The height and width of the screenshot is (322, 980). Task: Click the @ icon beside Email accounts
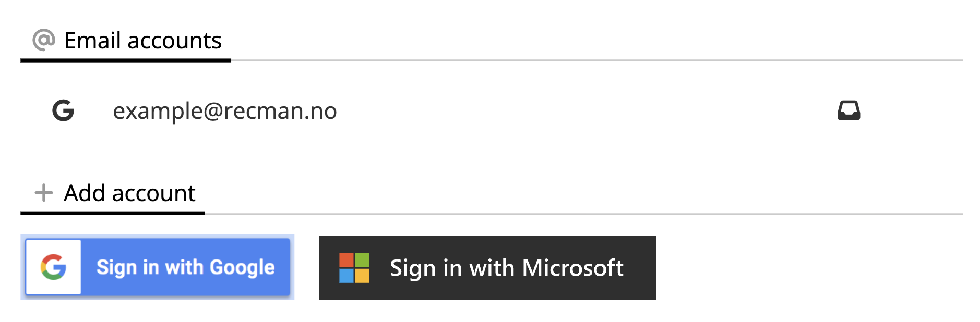pyautogui.click(x=44, y=40)
